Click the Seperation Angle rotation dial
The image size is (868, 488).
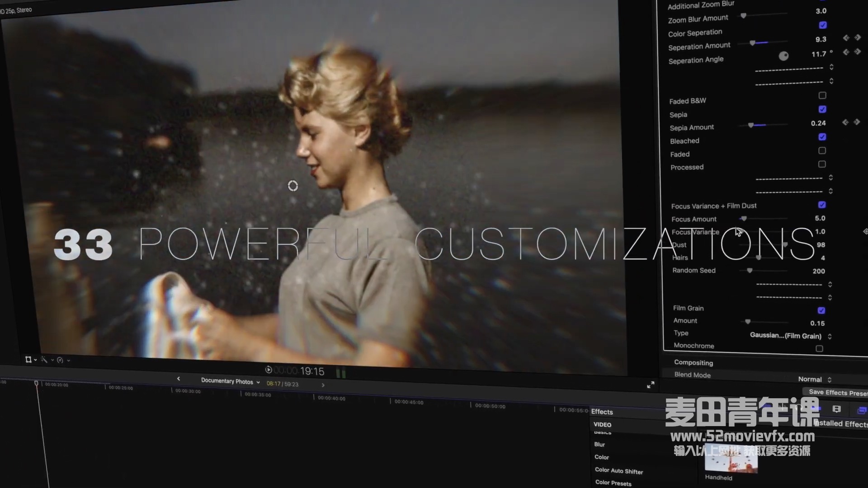point(783,56)
